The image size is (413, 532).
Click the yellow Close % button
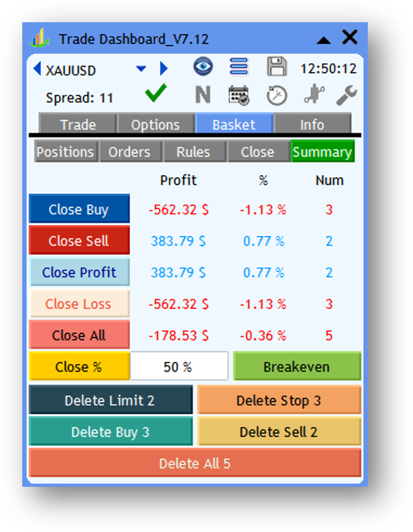[79, 367]
